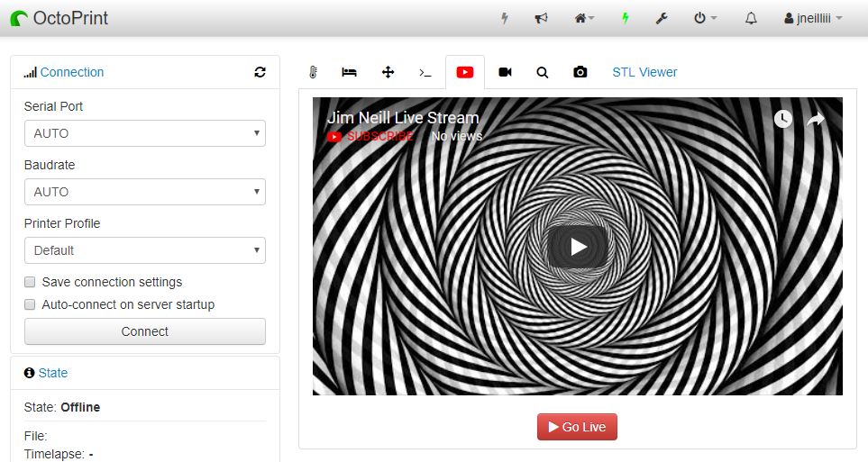
Task: Switch to the video camera tab
Action: point(505,72)
